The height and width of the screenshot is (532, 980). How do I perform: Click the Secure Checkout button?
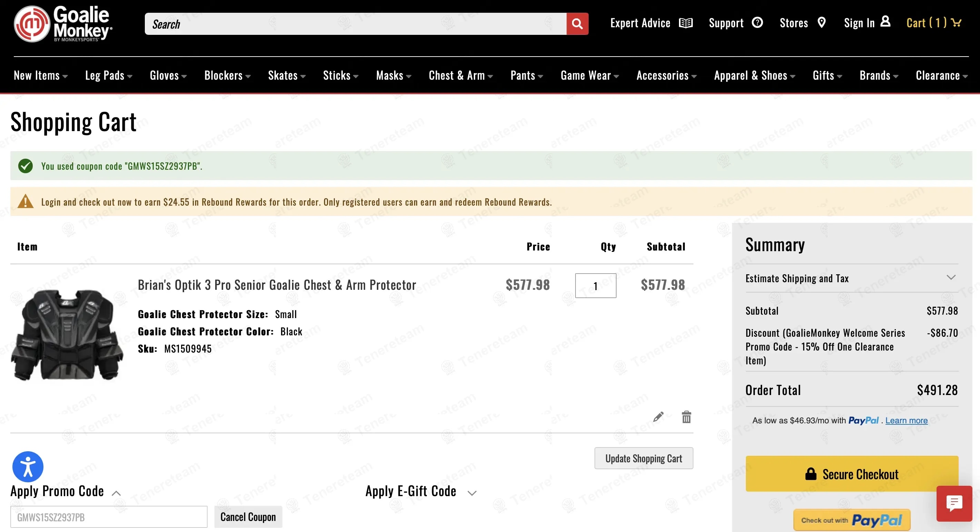click(x=852, y=473)
